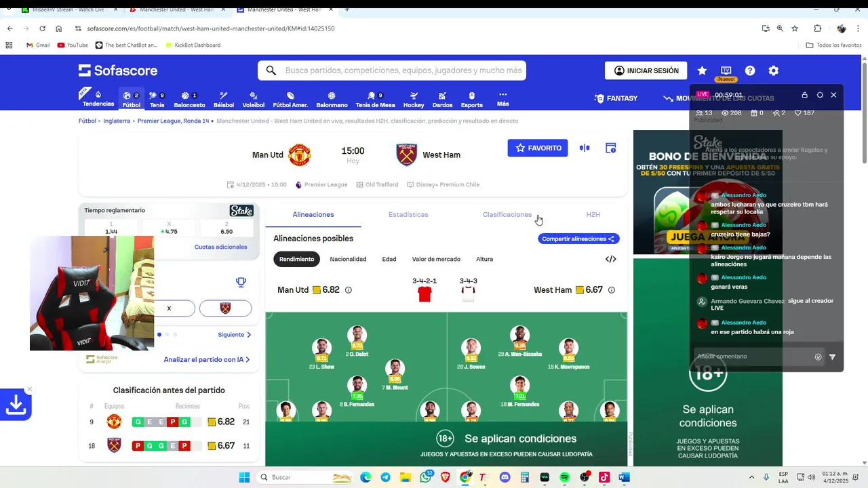Click the draw odds 4.75
868x488 pixels.
(169, 228)
